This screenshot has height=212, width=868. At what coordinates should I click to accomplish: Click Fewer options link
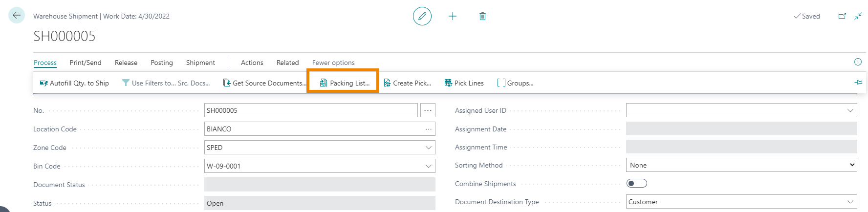click(333, 63)
